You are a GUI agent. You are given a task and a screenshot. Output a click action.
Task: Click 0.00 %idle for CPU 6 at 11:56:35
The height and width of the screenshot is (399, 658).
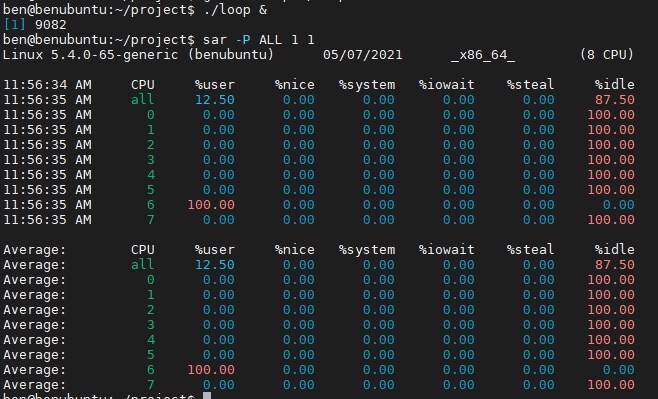[619, 205]
